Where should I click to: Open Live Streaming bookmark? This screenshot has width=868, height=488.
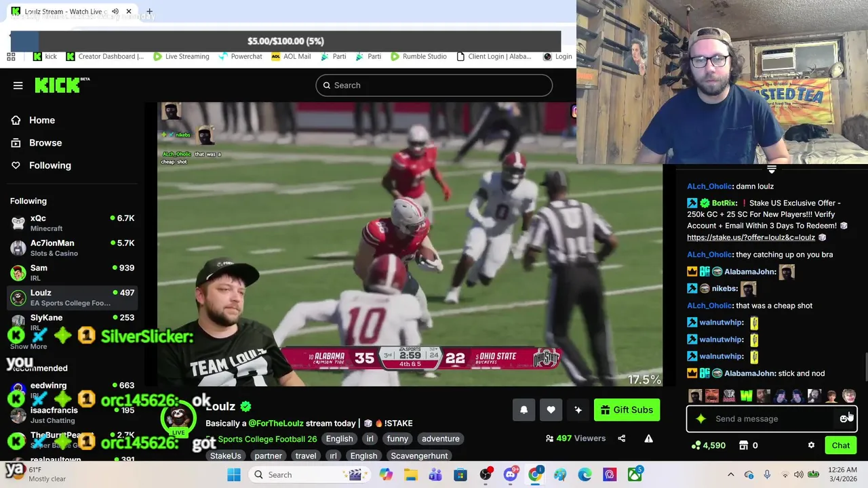point(181,56)
